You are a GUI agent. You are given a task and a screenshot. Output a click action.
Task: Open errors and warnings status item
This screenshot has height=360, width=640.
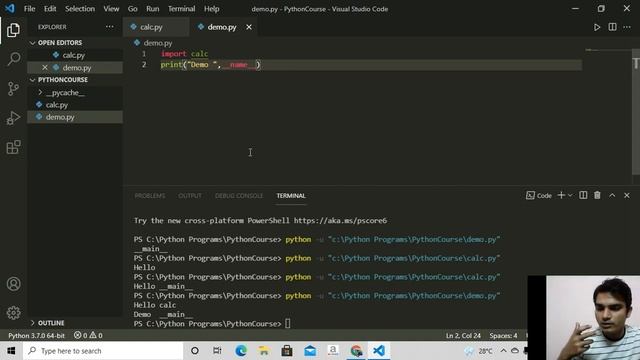tap(88, 336)
